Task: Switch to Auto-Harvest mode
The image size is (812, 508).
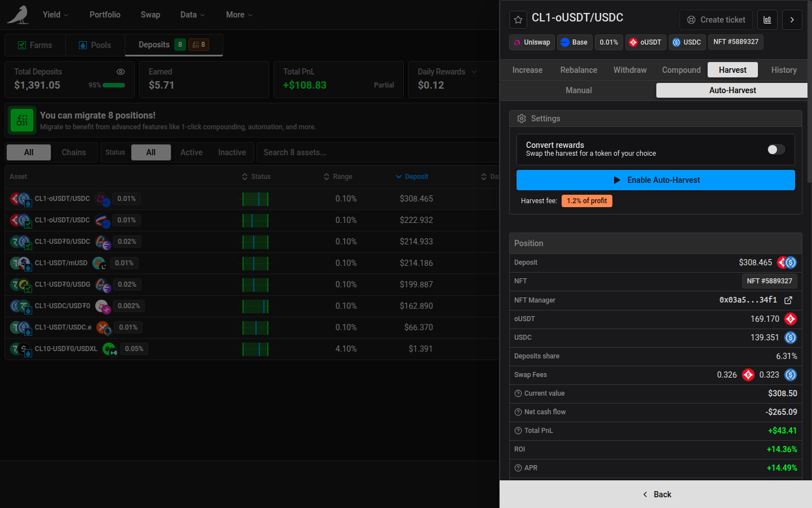Action: tap(732, 90)
